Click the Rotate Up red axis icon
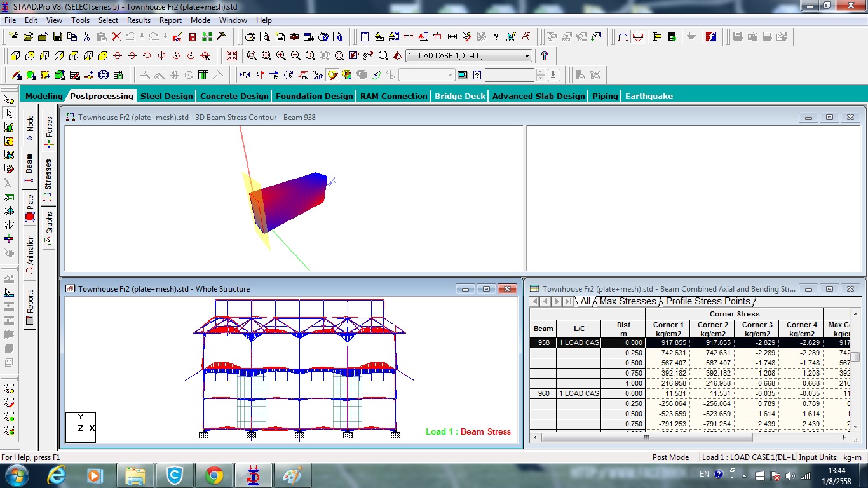The height and width of the screenshot is (488, 868). point(118,55)
